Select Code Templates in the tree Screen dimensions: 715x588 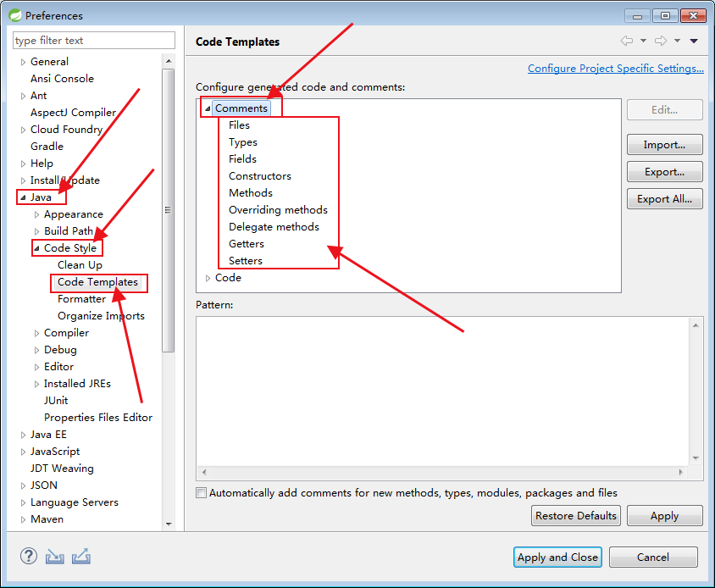tap(97, 282)
